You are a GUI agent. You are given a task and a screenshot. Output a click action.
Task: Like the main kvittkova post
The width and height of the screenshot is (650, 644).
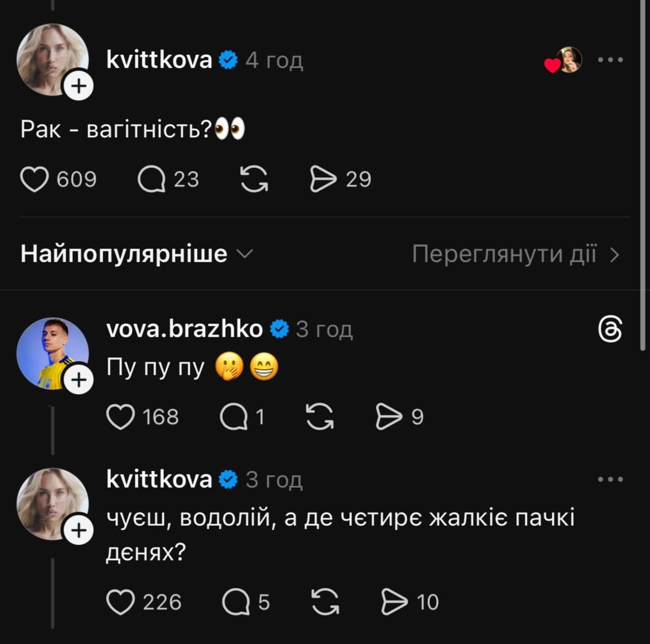(x=34, y=179)
